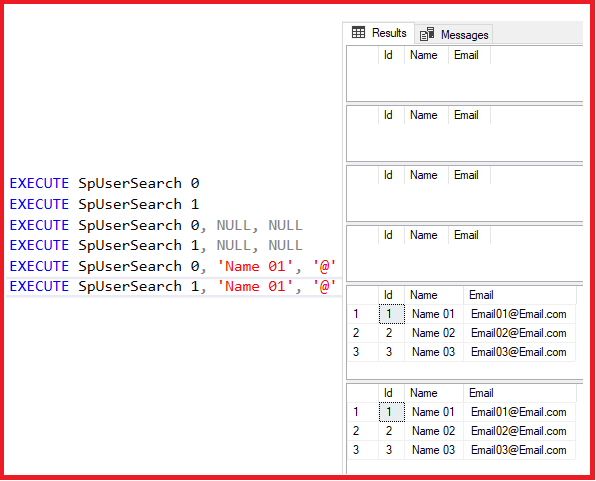Click select-all corner of fifth result grid
This screenshot has height=481, width=596.
pyautogui.click(x=363, y=295)
